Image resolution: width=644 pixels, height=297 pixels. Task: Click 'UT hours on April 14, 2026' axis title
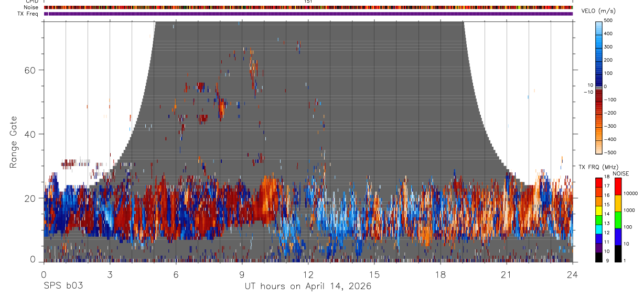point(308,286)
